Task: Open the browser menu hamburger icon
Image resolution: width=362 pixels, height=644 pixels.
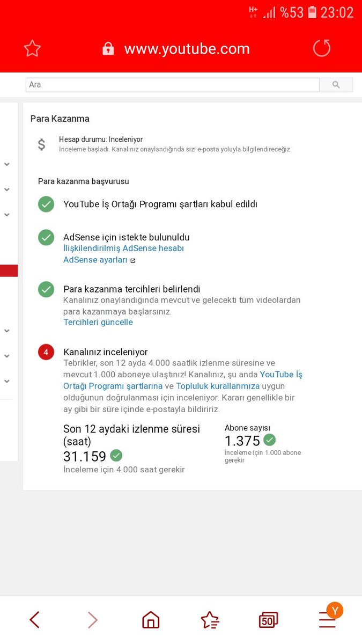Action: (x=327, y=621)
